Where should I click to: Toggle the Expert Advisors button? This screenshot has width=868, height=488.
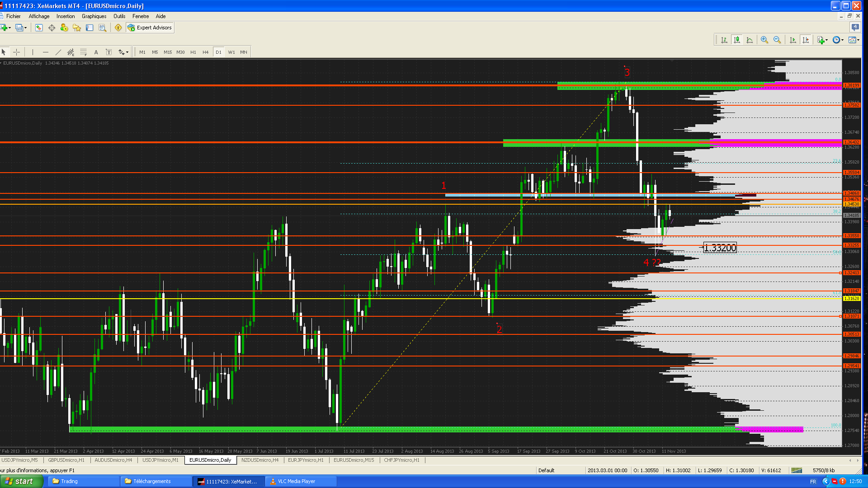pyautogui.click(x=150, y=28)
